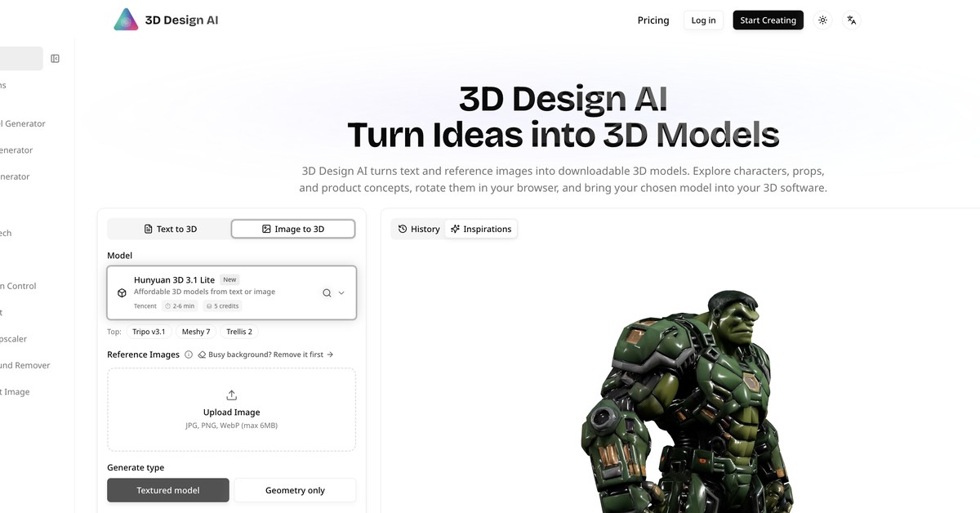Switch to the Text to 3D tab
980x513 pixels.
tap(170, 229)
